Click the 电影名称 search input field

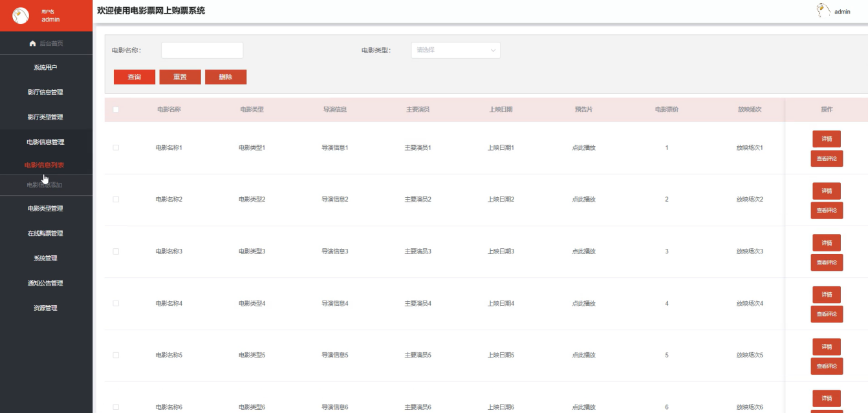click(202, 50)
